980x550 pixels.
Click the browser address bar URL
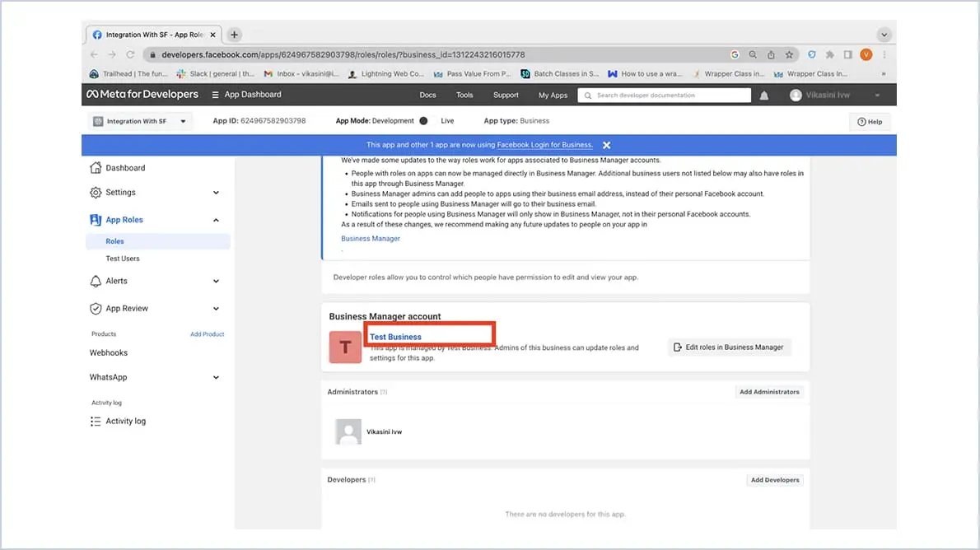pos(343,55)
